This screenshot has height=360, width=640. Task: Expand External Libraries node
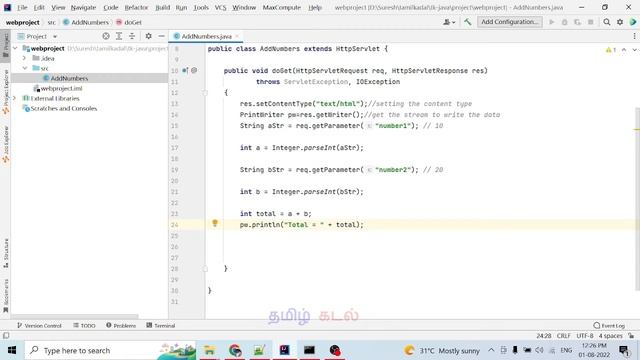coord(15,98)
